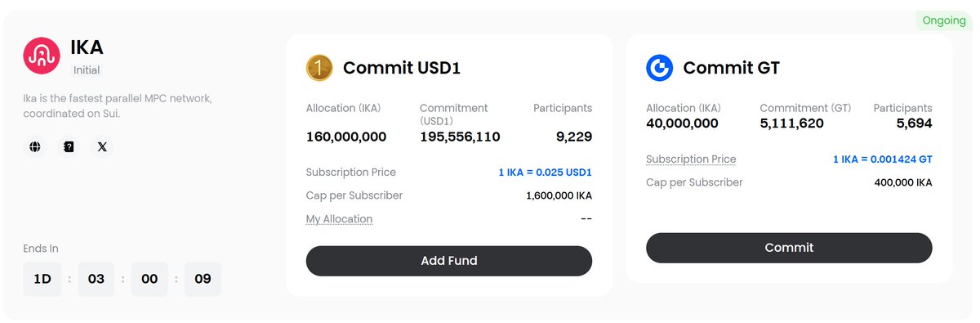
Task: Select the 1 IKA = 0.025 USD1 price
Action: click(x=545, y=173)
